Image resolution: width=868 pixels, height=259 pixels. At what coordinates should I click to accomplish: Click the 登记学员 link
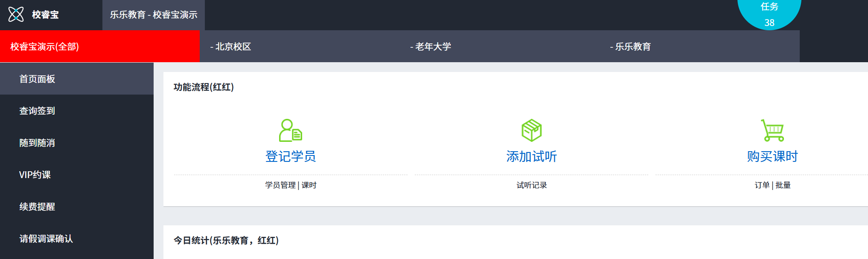pyautogui.click(x=291, y=156)
